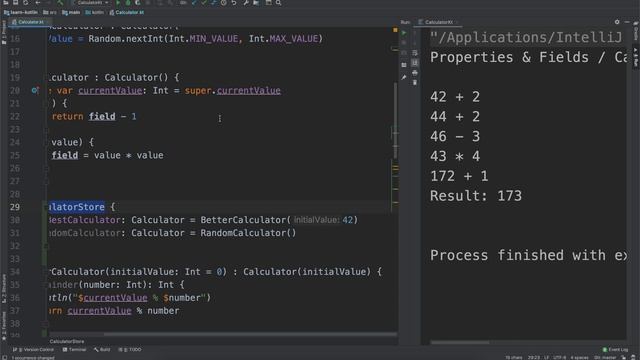This screenshot has height=360, width=640.
Task: Open the Build tool window
Action: click(102, 349)
